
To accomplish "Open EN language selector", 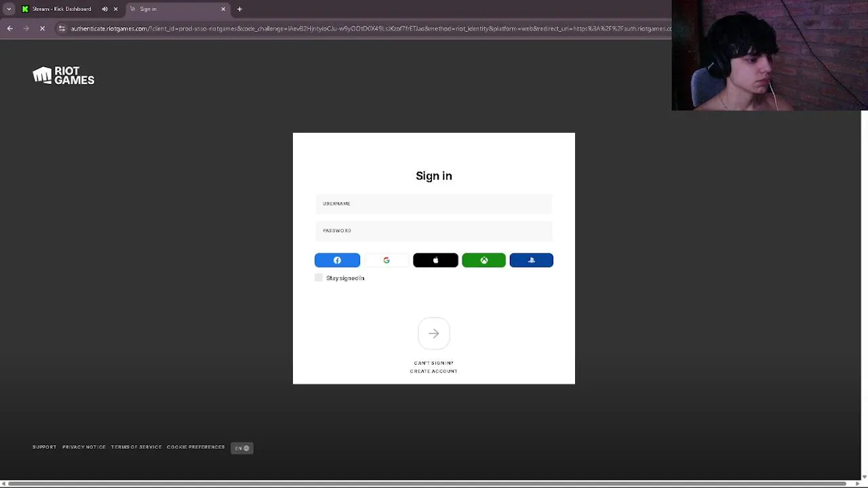I will (242, 448).
